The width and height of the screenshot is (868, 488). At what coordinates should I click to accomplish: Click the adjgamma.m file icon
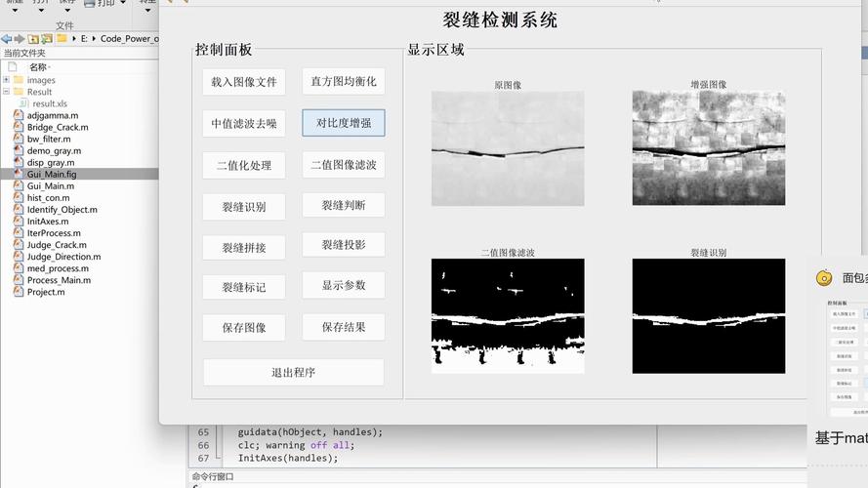coord(19,115)
